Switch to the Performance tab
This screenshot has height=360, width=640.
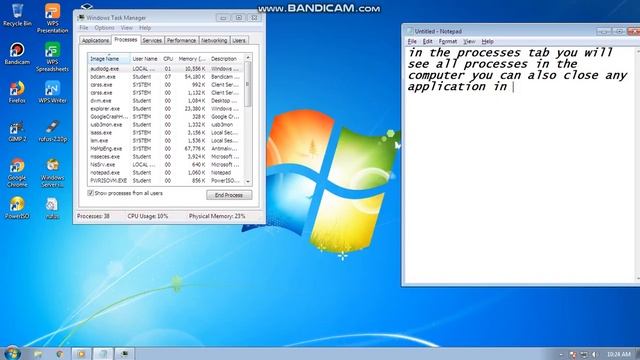(x=181, y=40)
